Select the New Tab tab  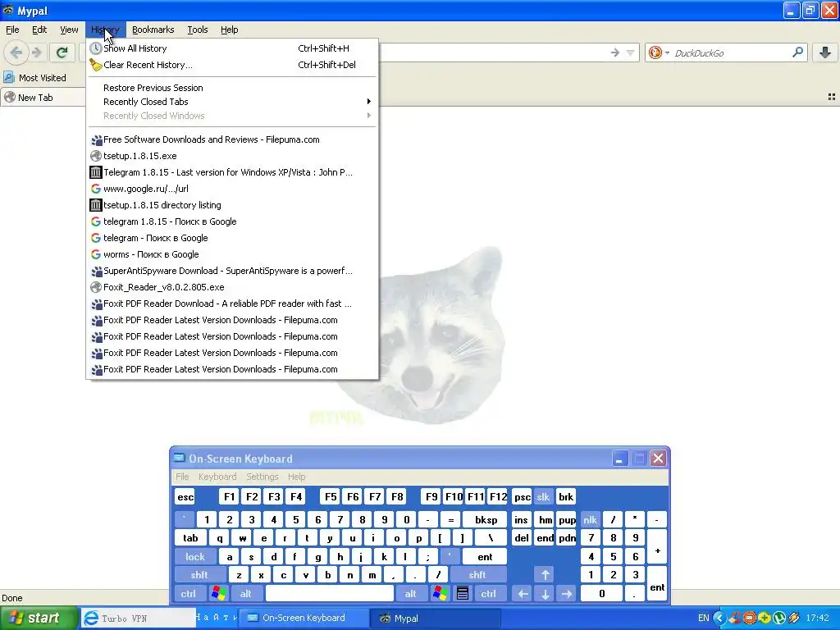coord(43,98)
